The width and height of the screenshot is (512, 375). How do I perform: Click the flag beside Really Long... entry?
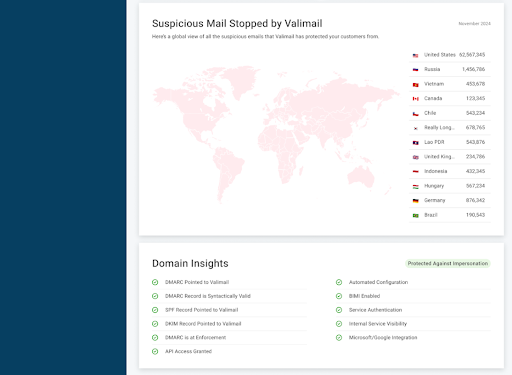click(x=415, y=128)
